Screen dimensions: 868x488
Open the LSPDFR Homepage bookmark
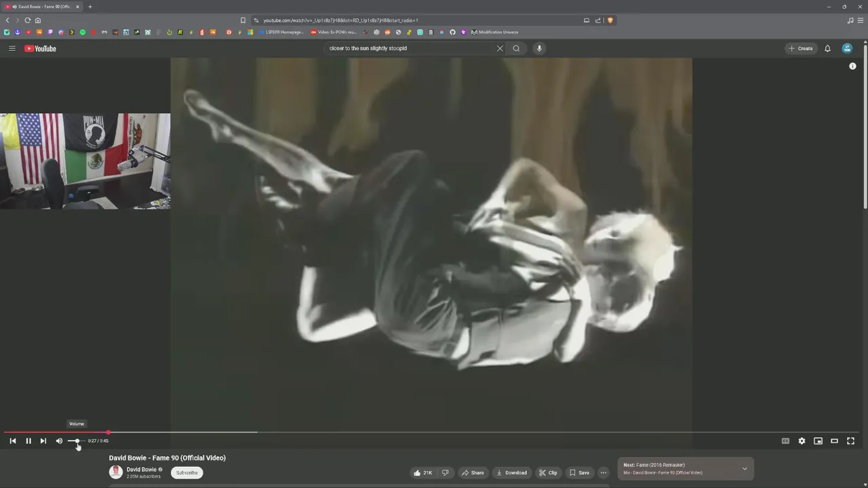coord(281,32)
